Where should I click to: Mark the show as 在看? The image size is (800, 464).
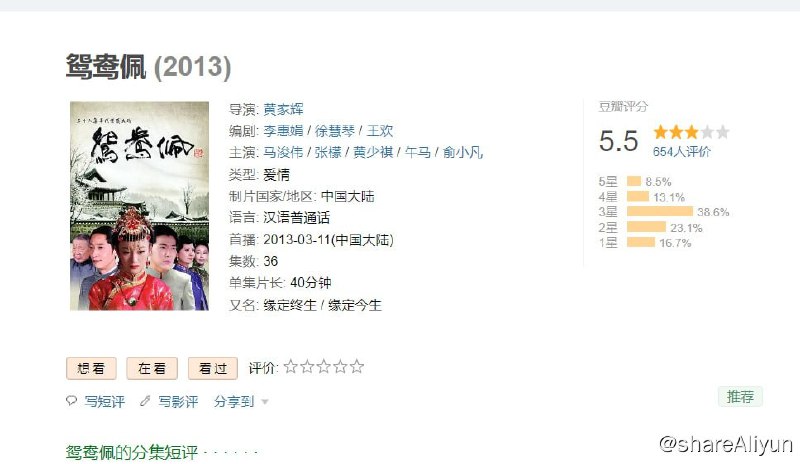pos(152,368)
